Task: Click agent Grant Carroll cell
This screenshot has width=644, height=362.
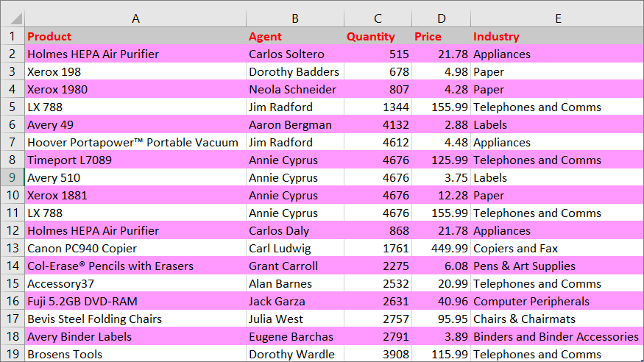Action: [x=295, y=266]
